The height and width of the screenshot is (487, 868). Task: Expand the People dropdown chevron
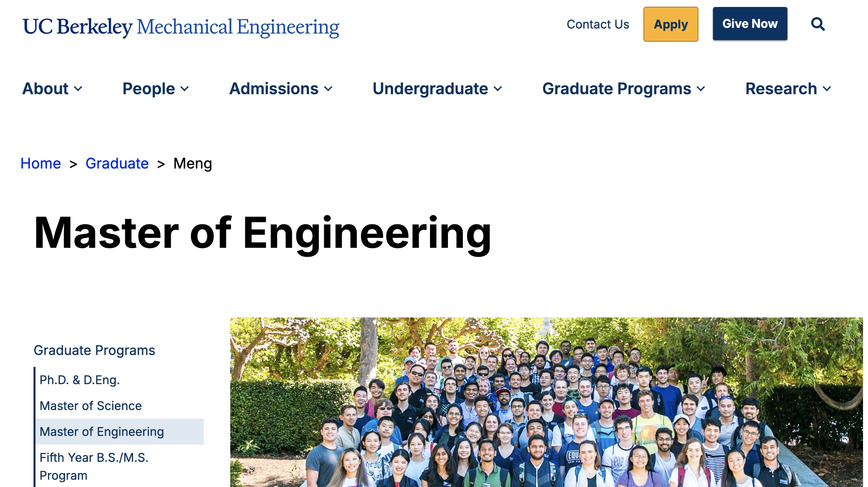click(x=185, y=89)
